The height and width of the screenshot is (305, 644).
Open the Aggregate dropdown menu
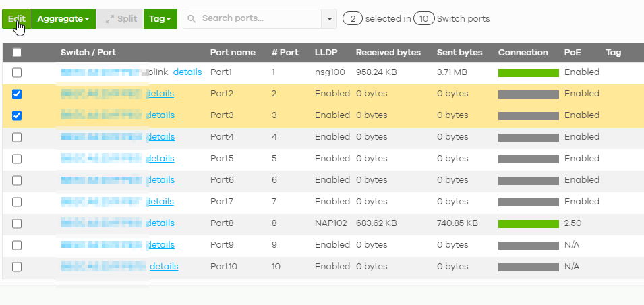[63, 19]
